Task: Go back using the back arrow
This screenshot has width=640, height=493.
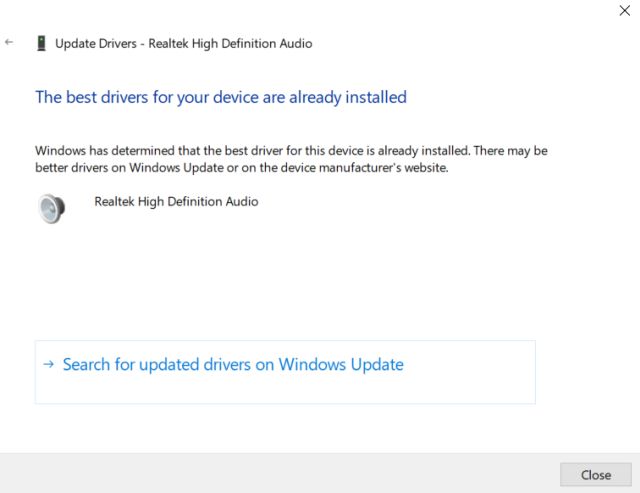Action: click(x=9, y=42)
